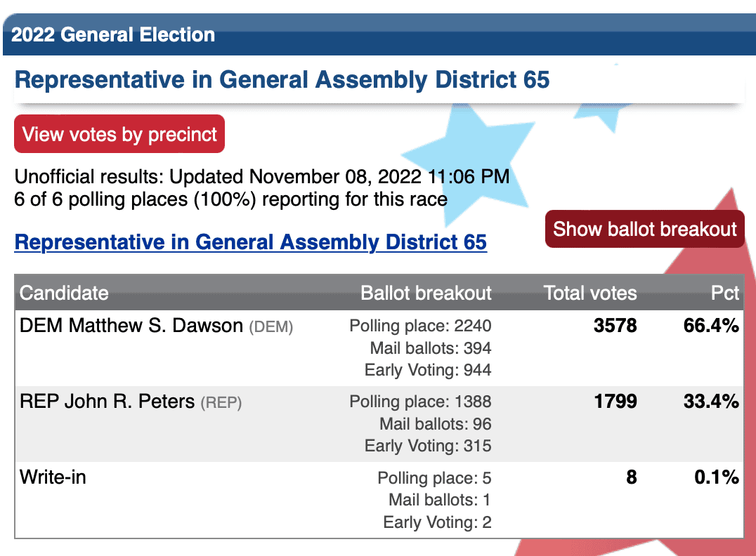
Task: Click the Show ballot breakout button
Action: [644, 229]
